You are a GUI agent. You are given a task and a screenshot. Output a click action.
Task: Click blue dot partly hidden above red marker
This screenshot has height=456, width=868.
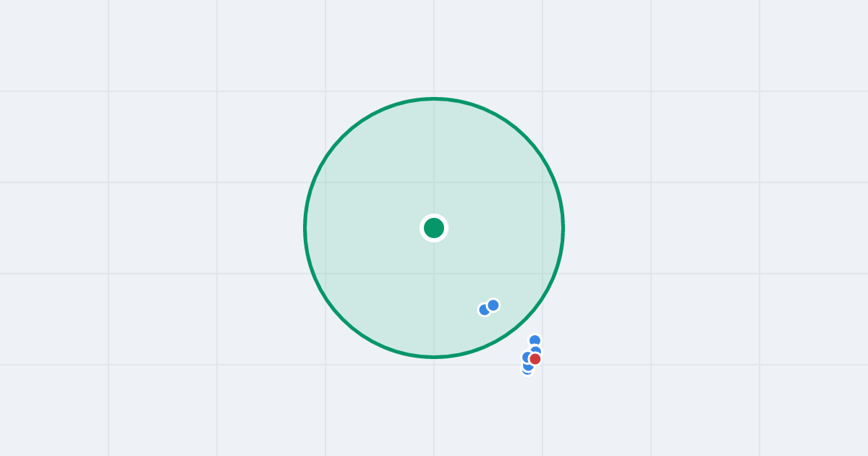click(536, 350)
